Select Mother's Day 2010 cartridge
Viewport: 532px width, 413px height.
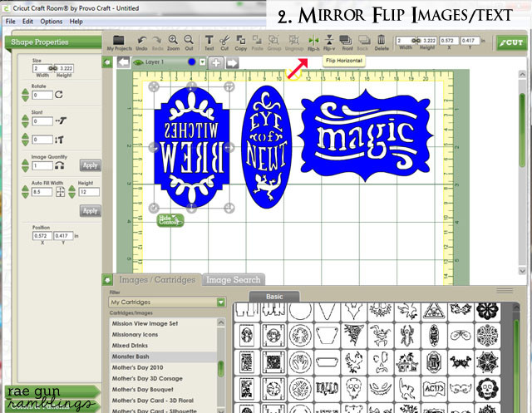(164, 367)
